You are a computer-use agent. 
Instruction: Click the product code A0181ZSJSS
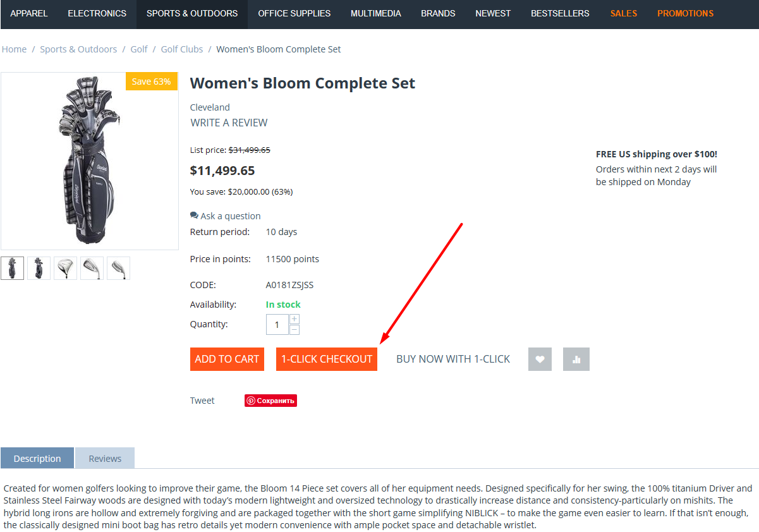pyautogui.click(x=289, y=285)
